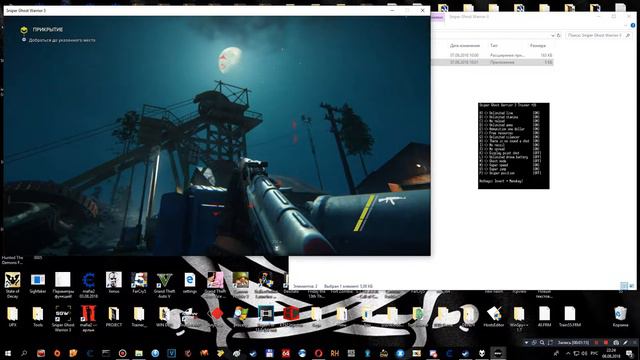Sort by the Дата изменения column header
Viewport: 640px width, 360px height.
(x=465, y=46)
